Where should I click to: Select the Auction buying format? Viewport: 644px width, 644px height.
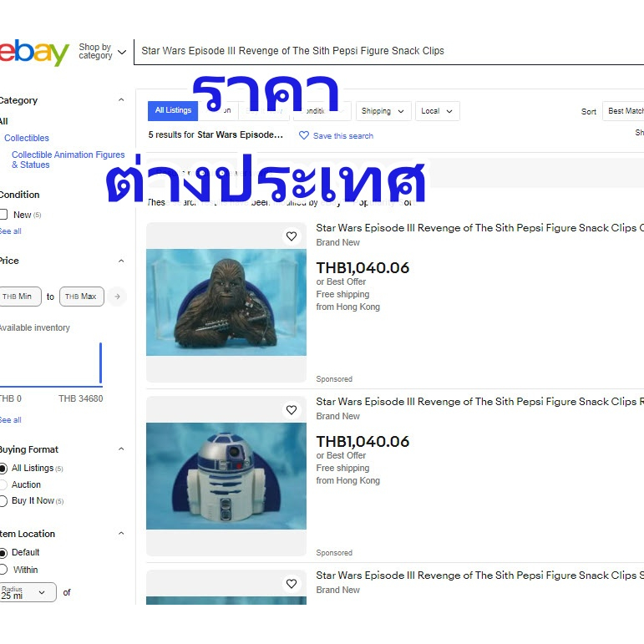[x=3, y=484]
